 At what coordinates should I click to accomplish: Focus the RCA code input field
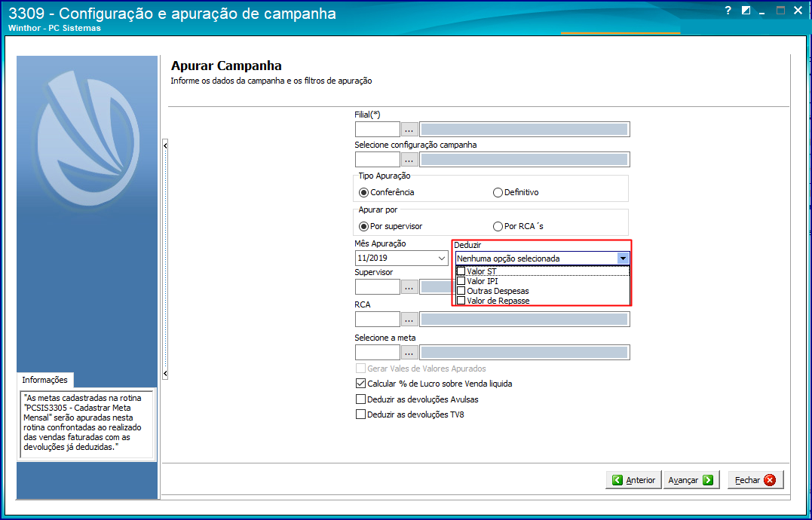pos(378,320)
